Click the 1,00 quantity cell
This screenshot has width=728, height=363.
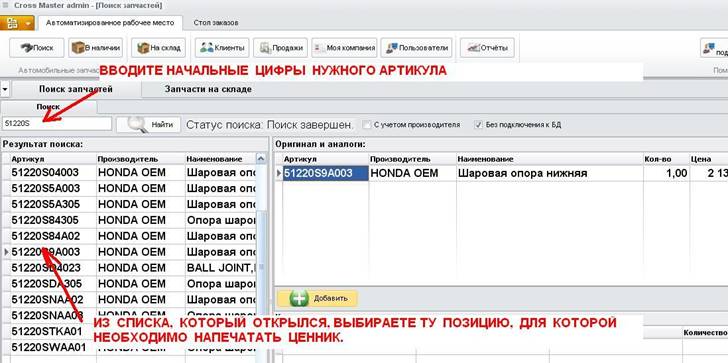coord(666,173)
